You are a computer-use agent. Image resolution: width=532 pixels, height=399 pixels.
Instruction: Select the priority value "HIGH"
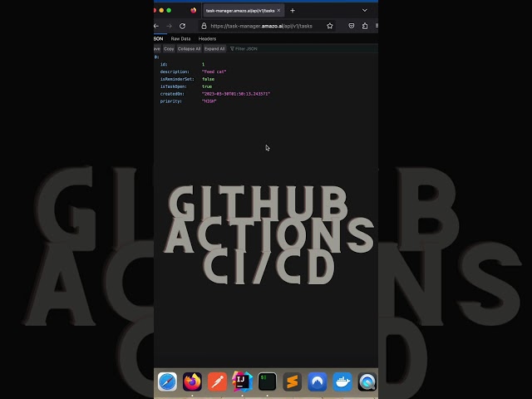pos(209,101)
